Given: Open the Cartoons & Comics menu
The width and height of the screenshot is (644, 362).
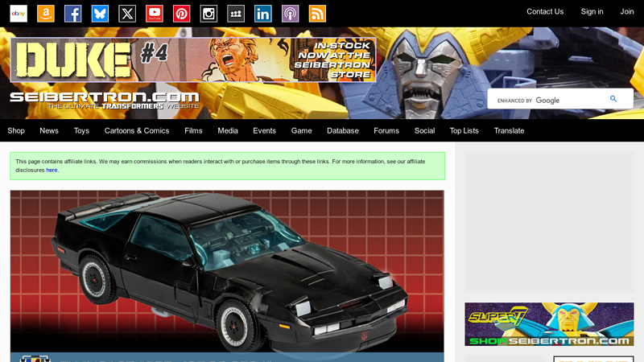Looking at the screenshot, I should [137, 130].
